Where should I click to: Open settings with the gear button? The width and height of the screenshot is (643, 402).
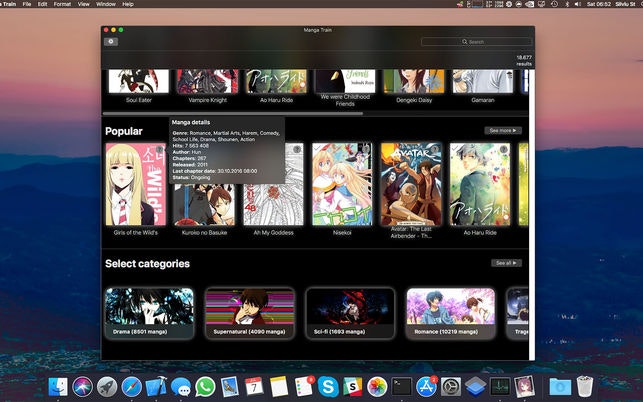point(111,41)
